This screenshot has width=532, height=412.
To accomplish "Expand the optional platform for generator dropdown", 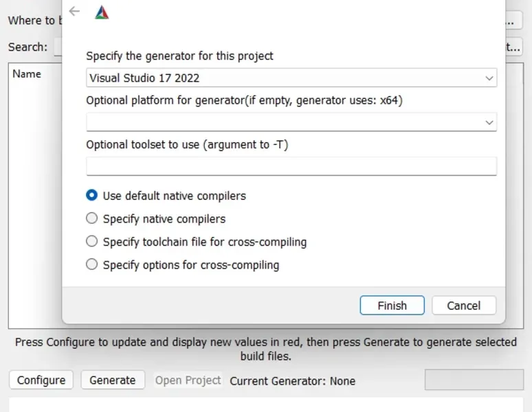I will tap(489, 122).
